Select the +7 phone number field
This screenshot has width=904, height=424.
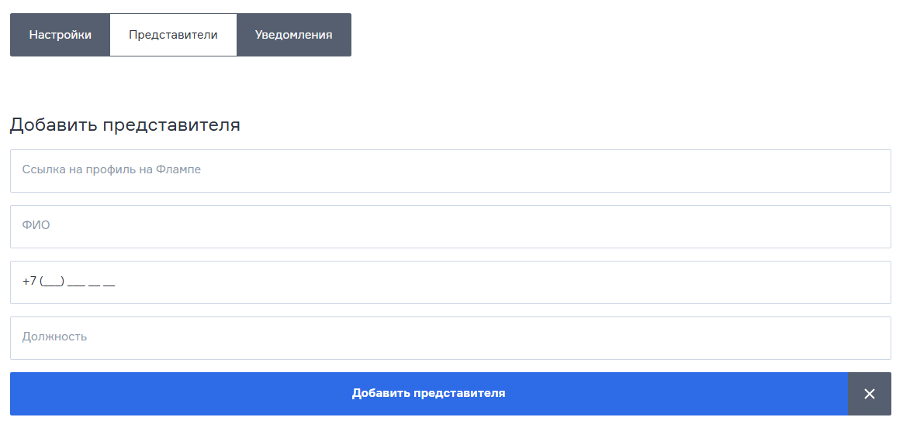[x=450, y=283]
